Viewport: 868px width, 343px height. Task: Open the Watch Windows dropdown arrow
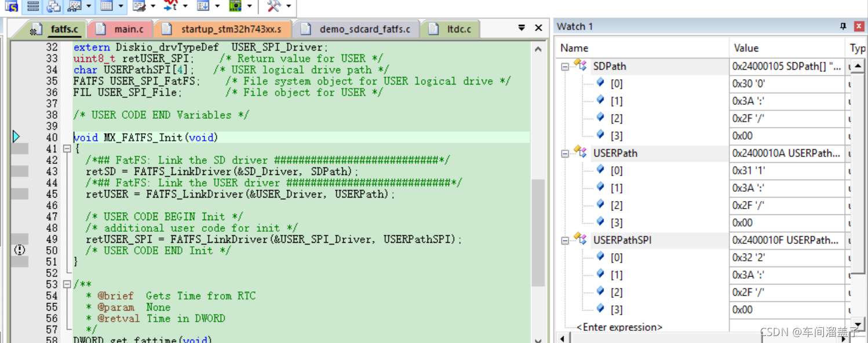point(89,6)
